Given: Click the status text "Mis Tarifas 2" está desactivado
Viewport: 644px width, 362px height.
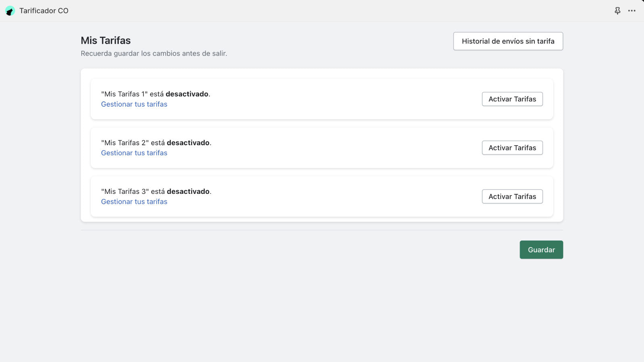Looking at the screenshot, I should 156,143.
